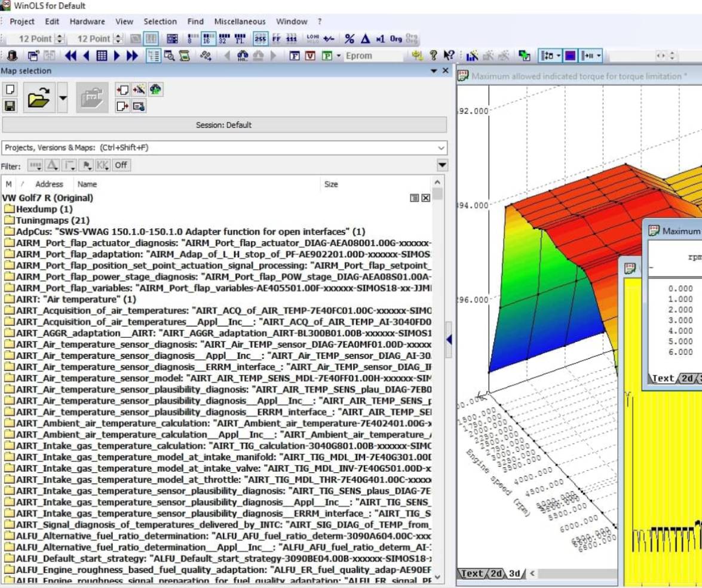702x588 pixels.
Task: Toggle the Org original data view
Action: coord(397,38)
